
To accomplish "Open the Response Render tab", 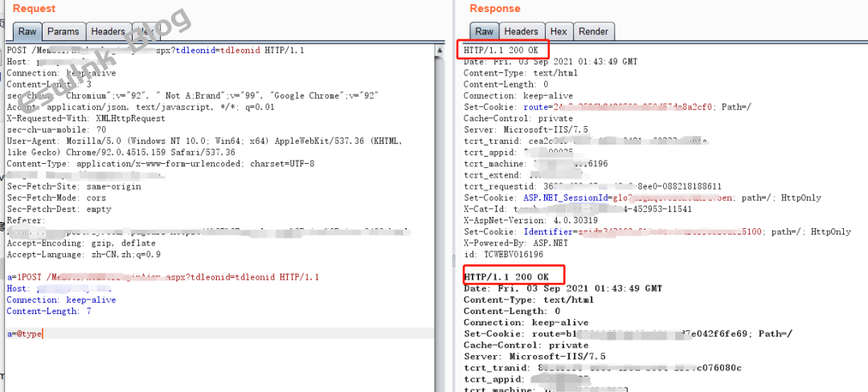I will [x=593, y=31].
